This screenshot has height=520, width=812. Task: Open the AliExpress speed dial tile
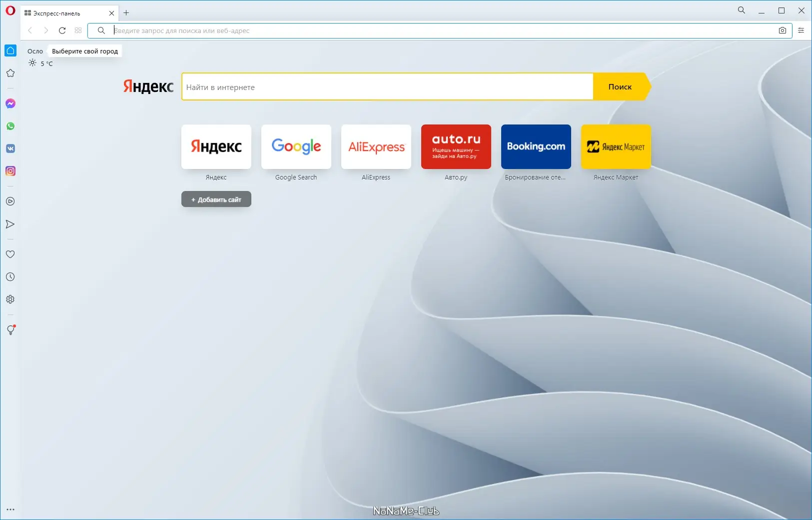(376, 146)
